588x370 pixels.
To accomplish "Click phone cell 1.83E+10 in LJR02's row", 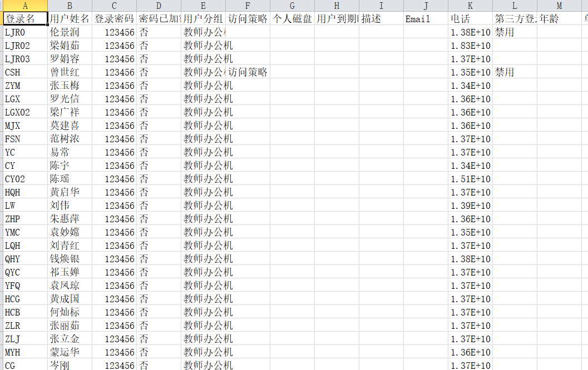I will pyautogui.click(x=470, y=46).
